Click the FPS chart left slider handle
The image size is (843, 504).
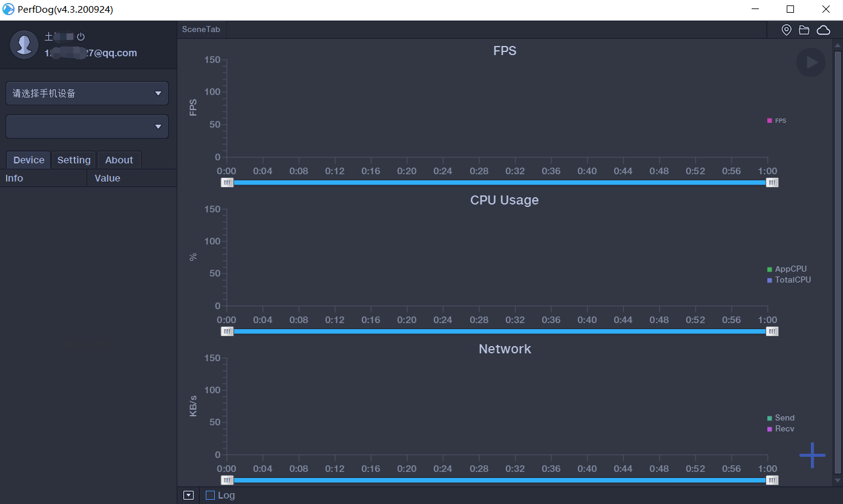pos(227,182)
